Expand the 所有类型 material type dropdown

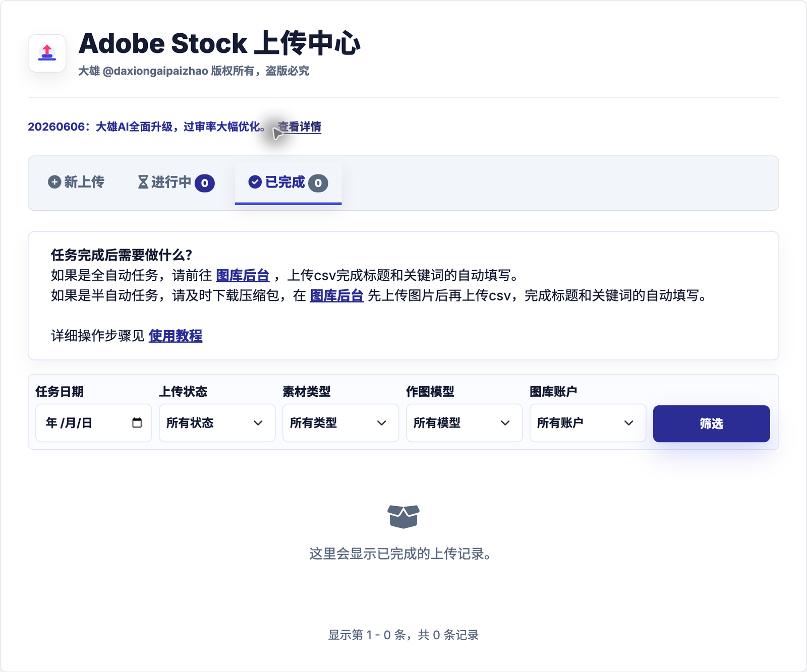[340, 423]
